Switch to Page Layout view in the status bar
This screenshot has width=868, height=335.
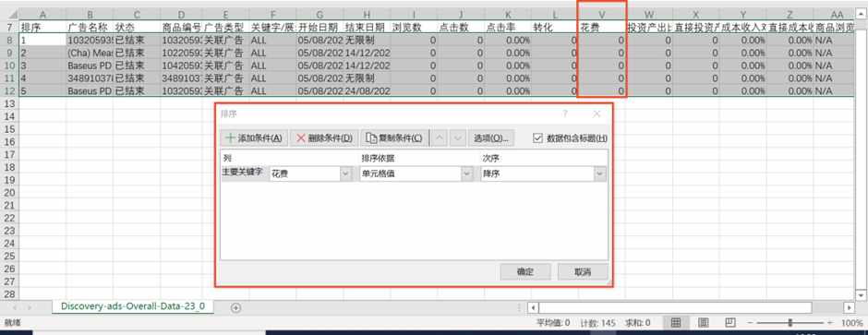[703, 322]
